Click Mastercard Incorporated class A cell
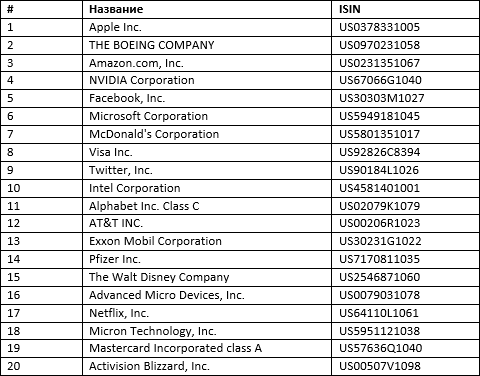This screenshot has height=376, width=480. point(207,348)
